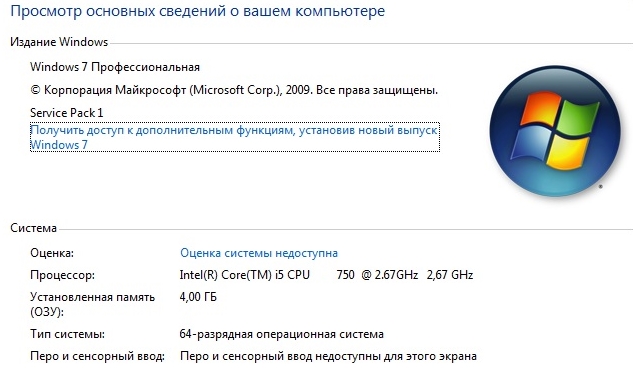Click the 'Издание Windows' section header
Screen dimensions: 633x376
click(x=59, y=42)
